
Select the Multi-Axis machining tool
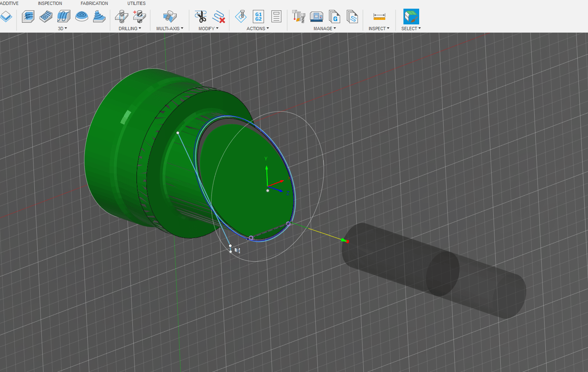pyautogui.click(x=170, y=17)
